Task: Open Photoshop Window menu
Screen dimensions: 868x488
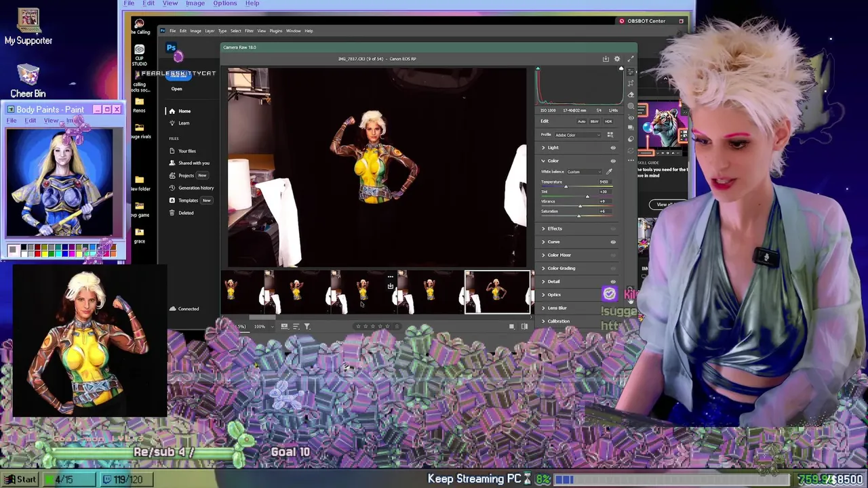Action: click(293, 30)
